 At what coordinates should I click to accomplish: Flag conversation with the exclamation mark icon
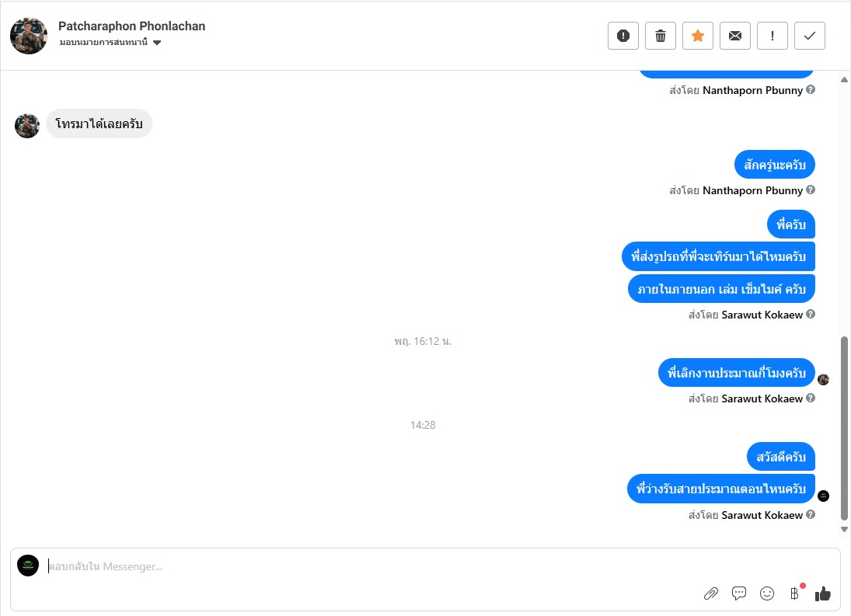[772, 36]
